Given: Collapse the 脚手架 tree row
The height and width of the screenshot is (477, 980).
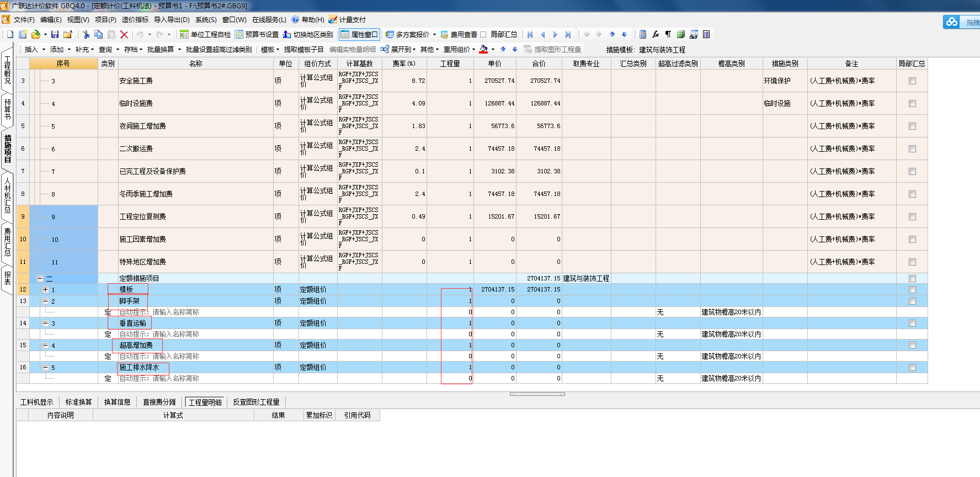Looking at the screenshot, I should coord(46,301).
